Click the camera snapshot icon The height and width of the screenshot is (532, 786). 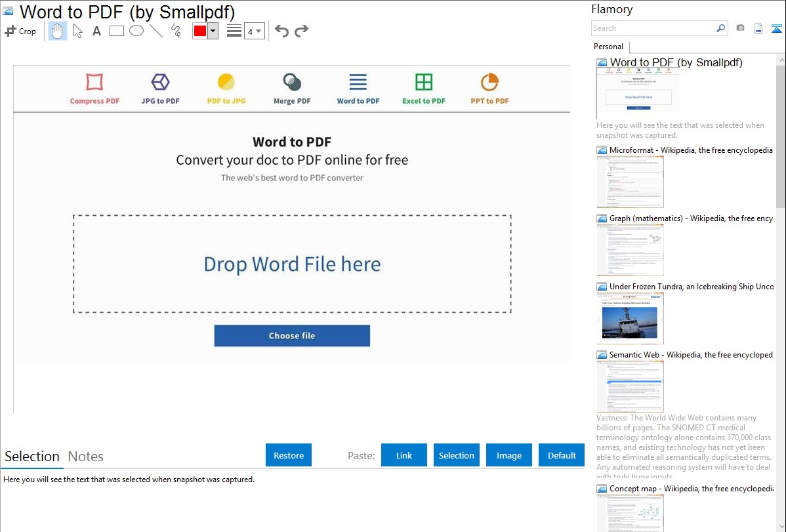(x=740, y=28)
